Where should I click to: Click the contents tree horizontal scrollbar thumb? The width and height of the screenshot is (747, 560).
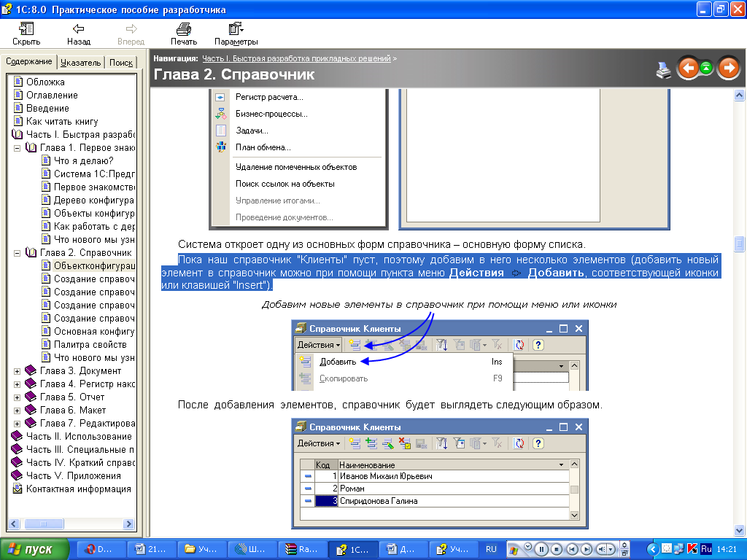[44, 524]
